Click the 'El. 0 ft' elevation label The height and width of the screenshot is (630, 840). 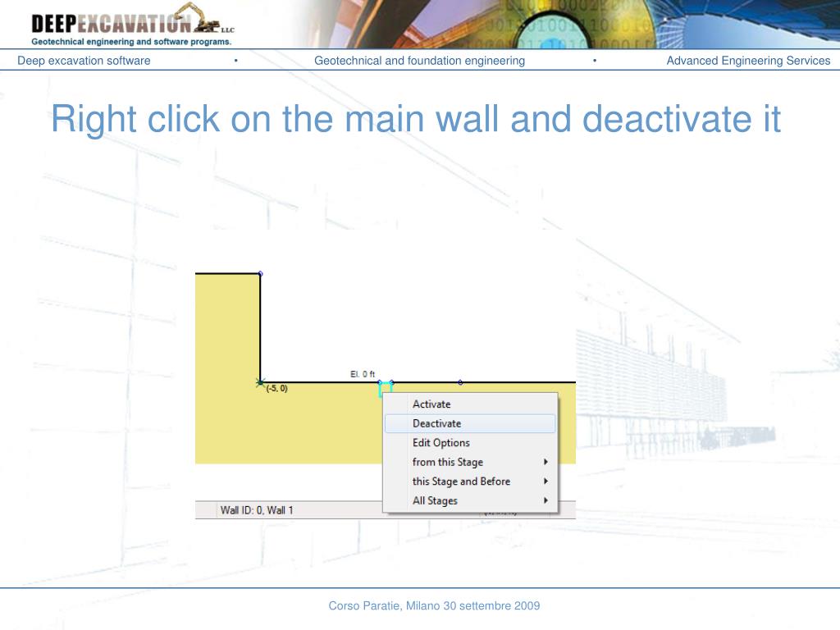click(363, 374)
